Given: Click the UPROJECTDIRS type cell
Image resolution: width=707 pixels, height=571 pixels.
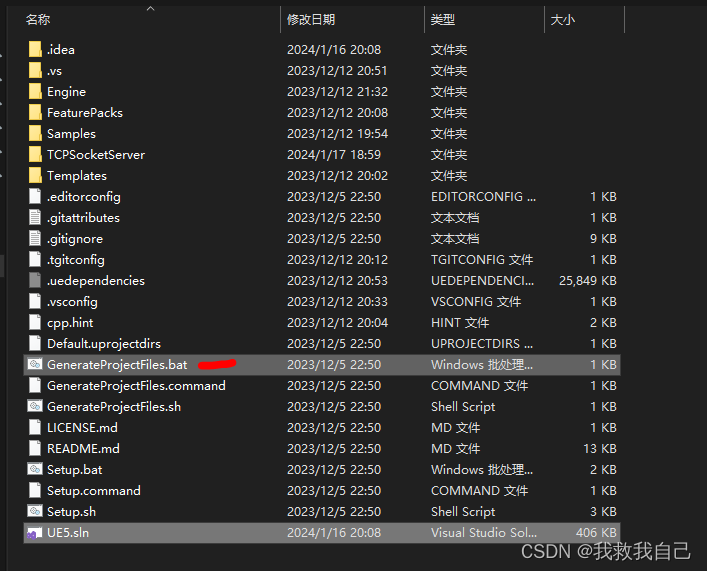Looking at the screenshot, I should pyautogui.click(x=482, y=344).
